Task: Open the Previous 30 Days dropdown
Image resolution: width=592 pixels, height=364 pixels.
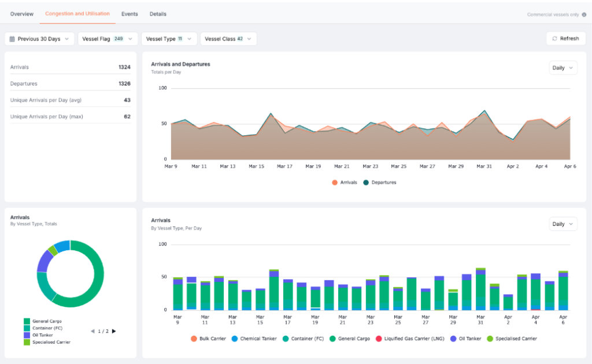Action: coord(40,39)
